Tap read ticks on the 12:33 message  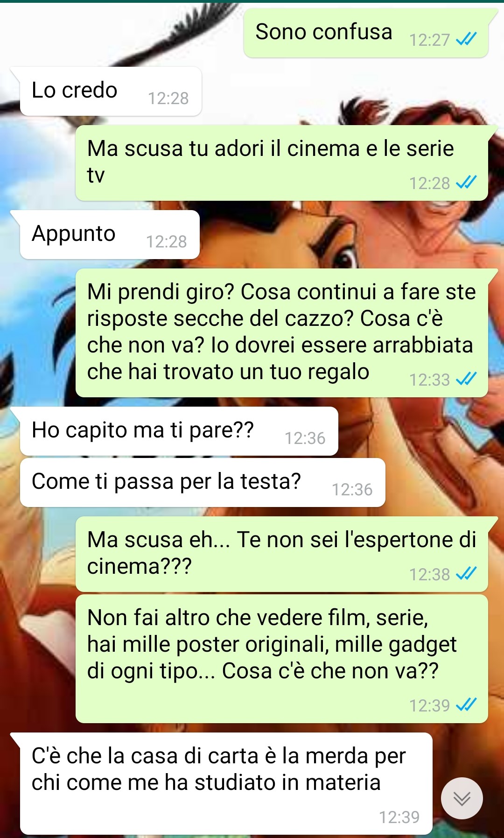[x=466, y=379]
